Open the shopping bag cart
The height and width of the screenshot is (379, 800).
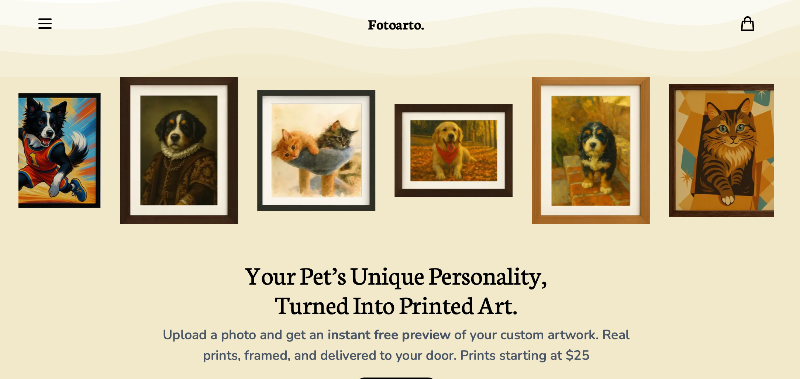click(x=747, y=23)
